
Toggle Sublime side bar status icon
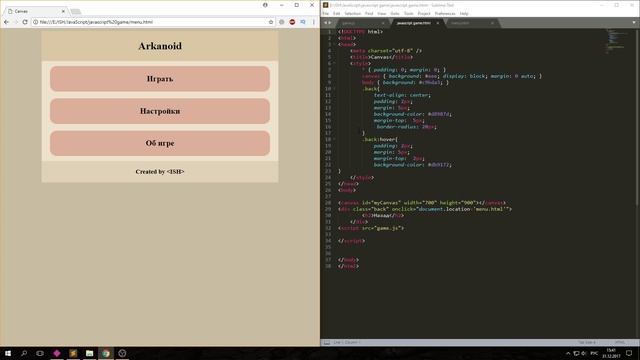(x=327, y=342)
